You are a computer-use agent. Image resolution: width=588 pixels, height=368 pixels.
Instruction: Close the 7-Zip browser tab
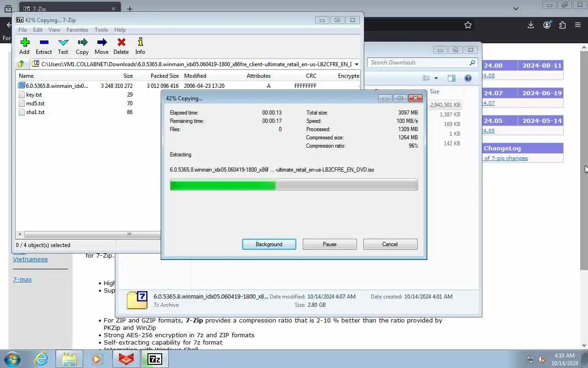[x=113, y=9]
